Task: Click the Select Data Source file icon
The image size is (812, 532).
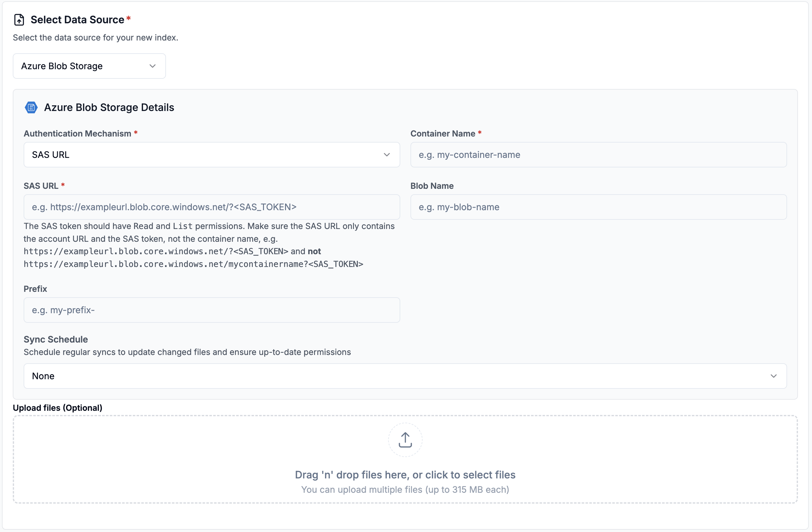Action: click(x=19, y=20)
